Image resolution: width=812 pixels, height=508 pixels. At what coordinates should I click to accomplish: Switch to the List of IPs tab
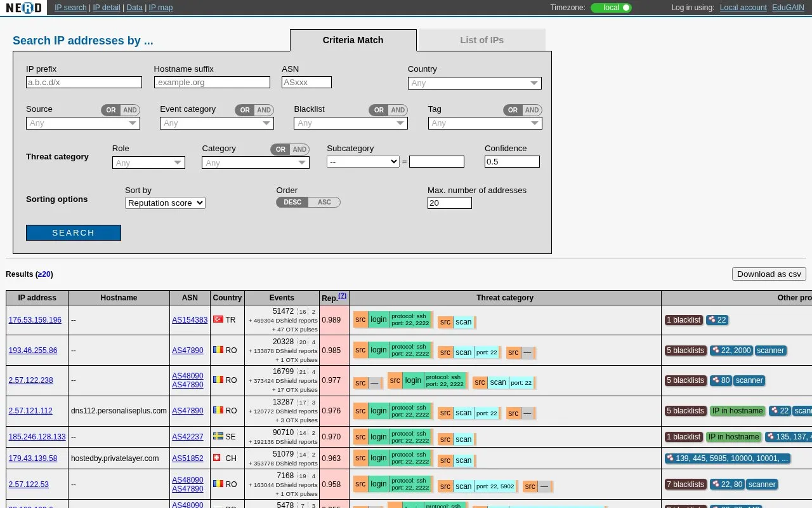click(482, 40)
